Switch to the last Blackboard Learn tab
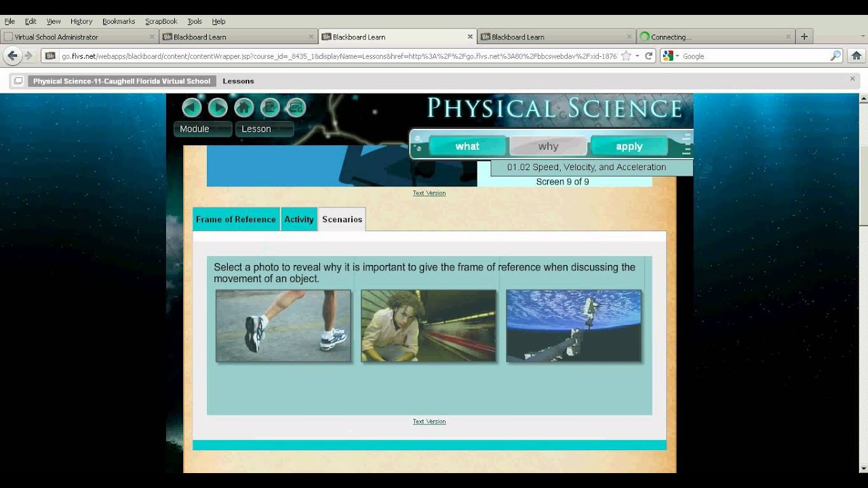The width and height of the screenshot is (868, 488). point(557,37)
